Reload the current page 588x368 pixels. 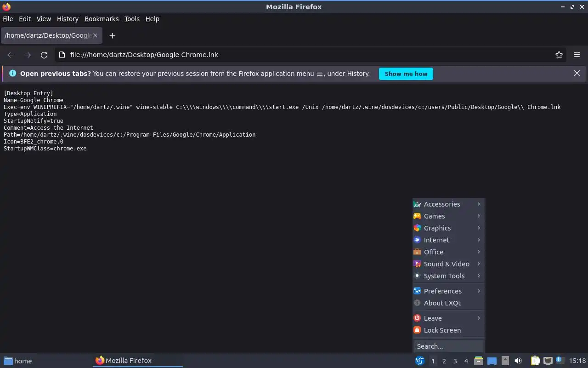click(x=44, y=55)
